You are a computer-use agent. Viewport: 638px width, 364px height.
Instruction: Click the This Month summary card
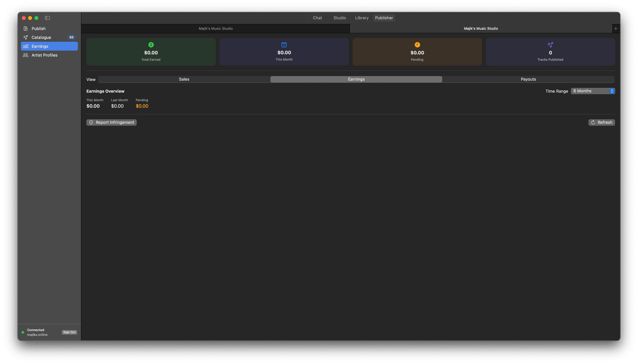click(284, 52)
